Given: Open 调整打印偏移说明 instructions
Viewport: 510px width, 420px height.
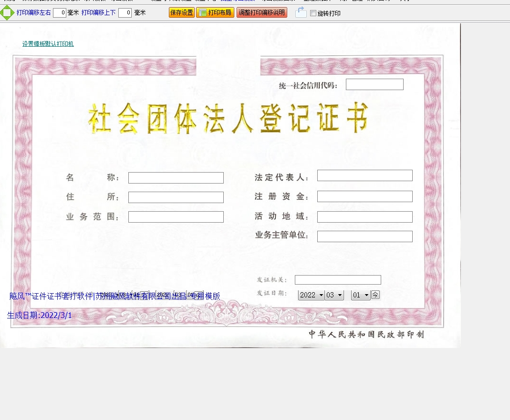Looking at the screenshot, I should [261, 13].
